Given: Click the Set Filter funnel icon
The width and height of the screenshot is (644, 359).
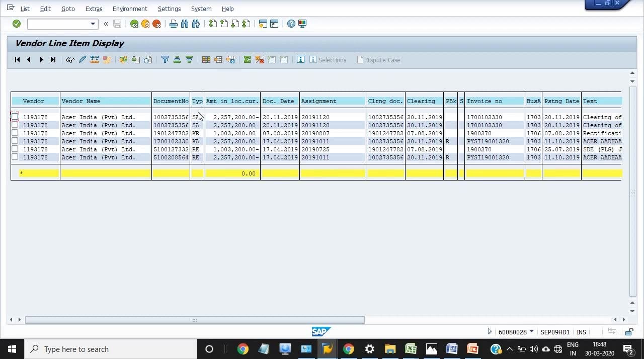Looking at the screenshot, I should click(x=165, y=60).
